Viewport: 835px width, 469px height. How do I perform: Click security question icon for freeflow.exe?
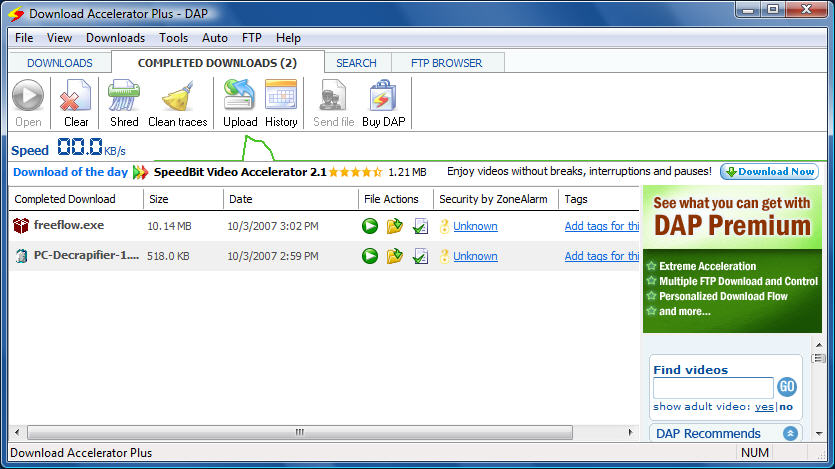pyautogui.click(x=444, y=226)
